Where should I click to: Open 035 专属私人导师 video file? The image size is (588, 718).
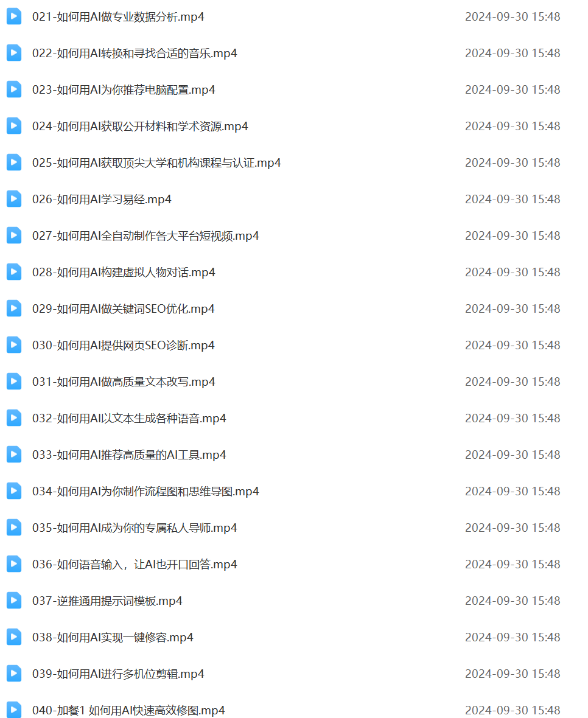(135, 528)
